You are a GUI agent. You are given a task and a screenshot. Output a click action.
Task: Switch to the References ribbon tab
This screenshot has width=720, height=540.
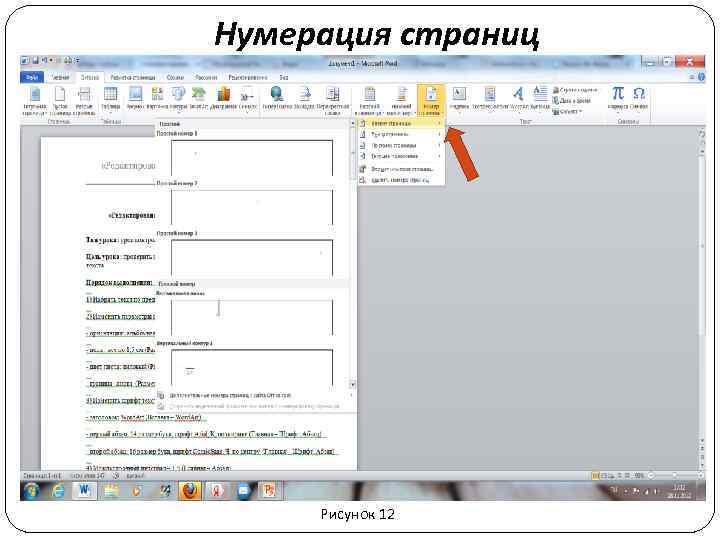175,78
